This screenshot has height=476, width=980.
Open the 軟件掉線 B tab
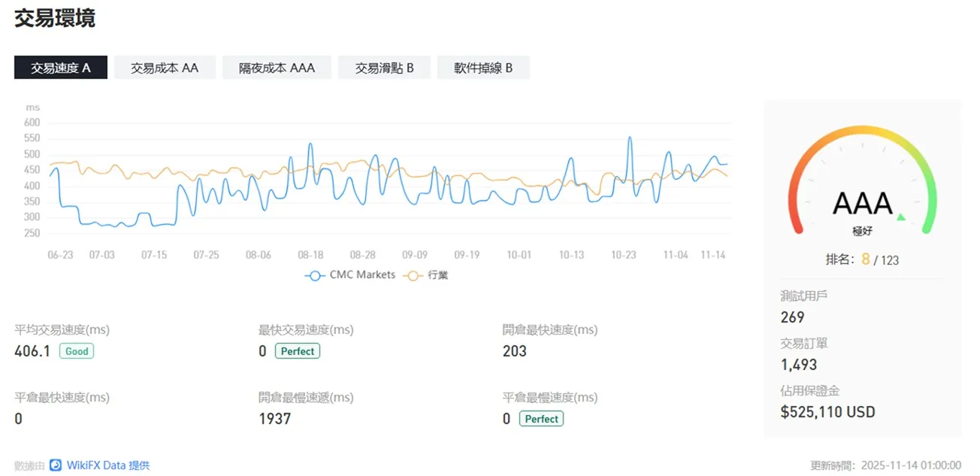click(x=483, y=68)
